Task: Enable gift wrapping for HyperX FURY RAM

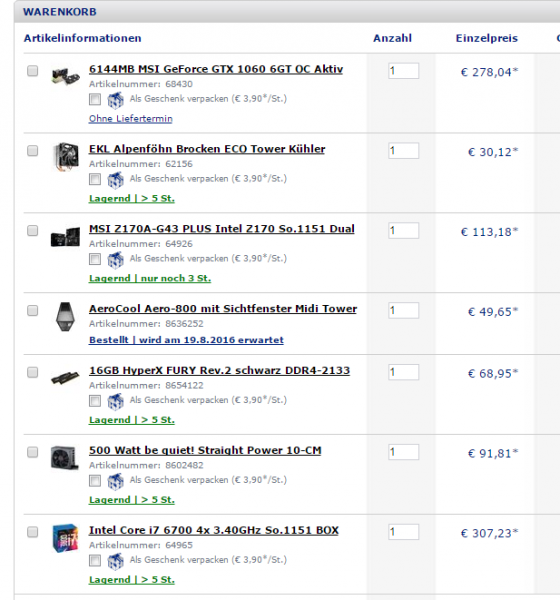Action: point(95,401)
